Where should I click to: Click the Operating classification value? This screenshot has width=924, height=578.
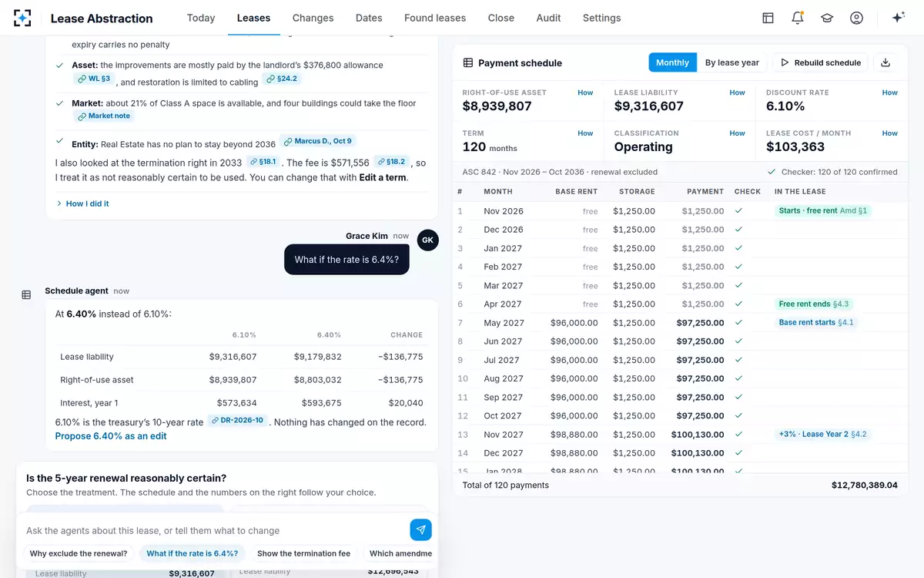[x=643, y=147]
